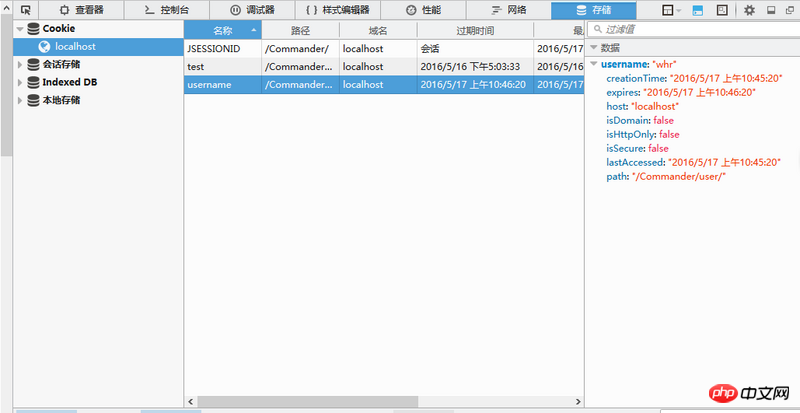Click the creationTime value
Image resolution: width=800 pixels, height=413 pixels.
(726, 78)
